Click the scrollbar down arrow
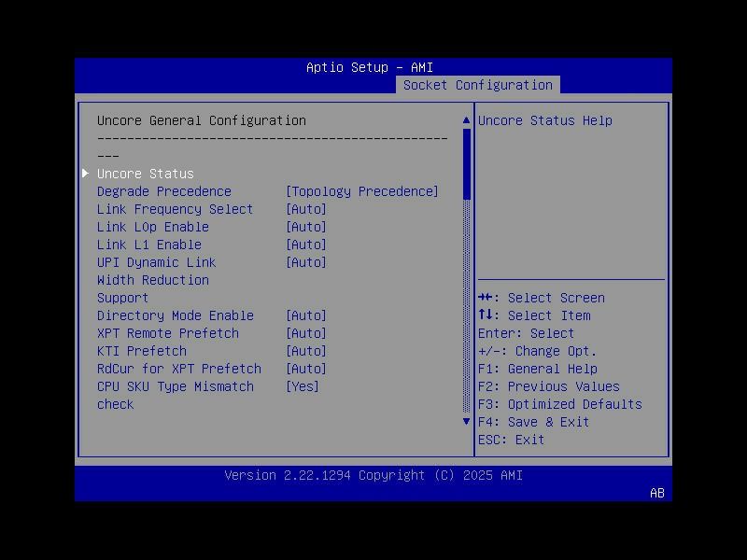747x560 pixels. pos(466,421)
